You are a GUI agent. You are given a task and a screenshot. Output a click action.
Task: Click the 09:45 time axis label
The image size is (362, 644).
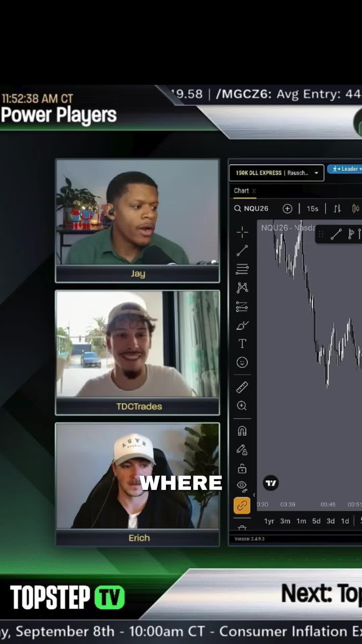pyautogui.click(x=328, y=504)
